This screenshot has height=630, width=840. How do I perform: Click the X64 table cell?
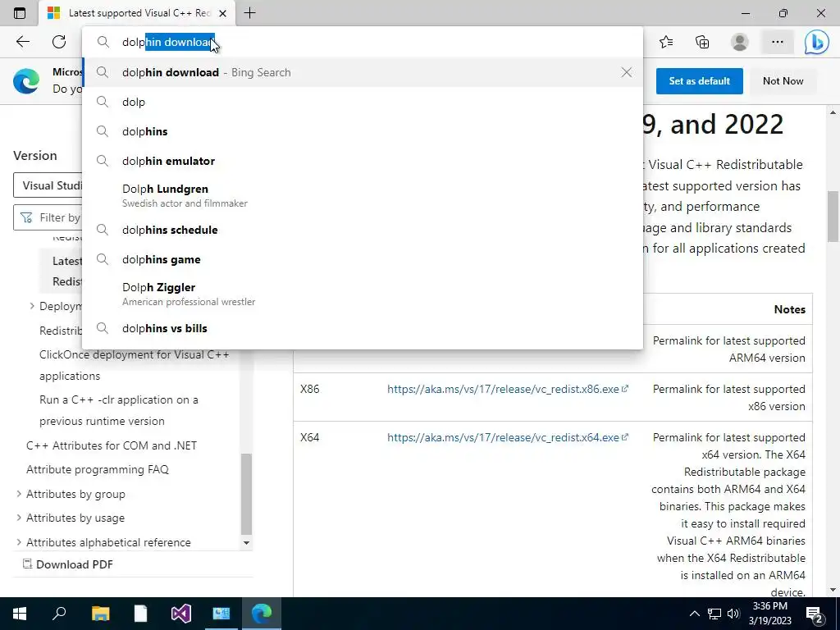(x=309, y=437)
